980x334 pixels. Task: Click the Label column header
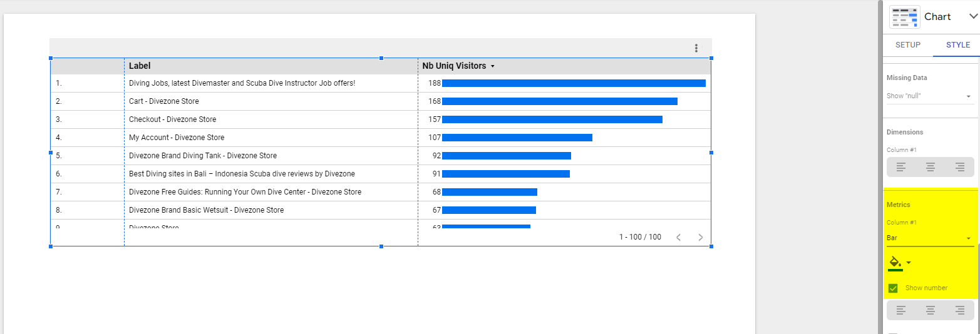click(x=140, y=66)
